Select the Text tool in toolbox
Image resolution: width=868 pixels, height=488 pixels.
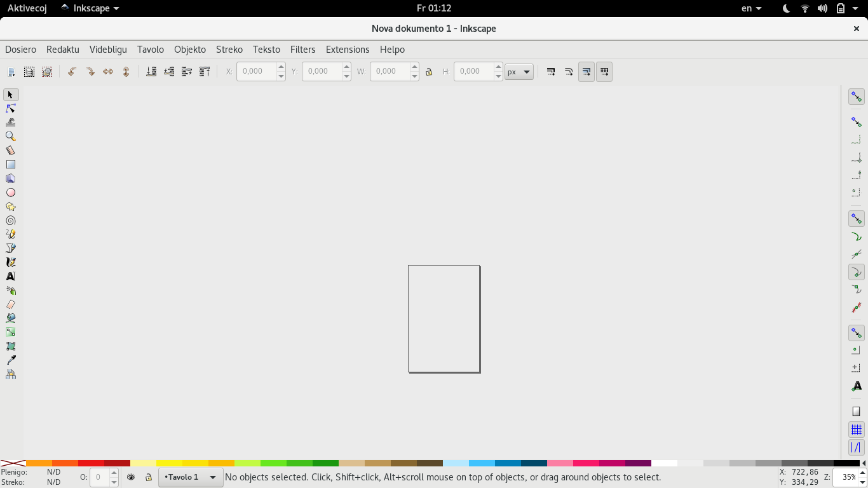(x=10, y=276)
